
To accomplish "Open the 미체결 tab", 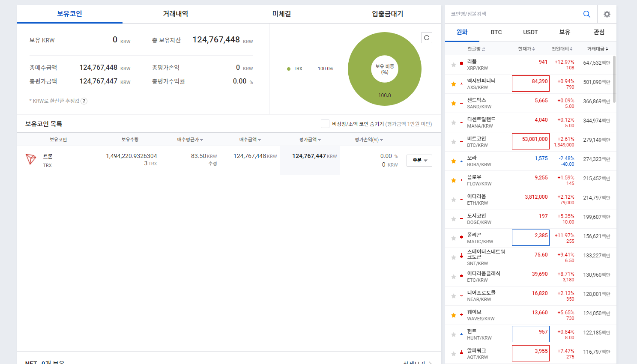I will pos(281,14).
